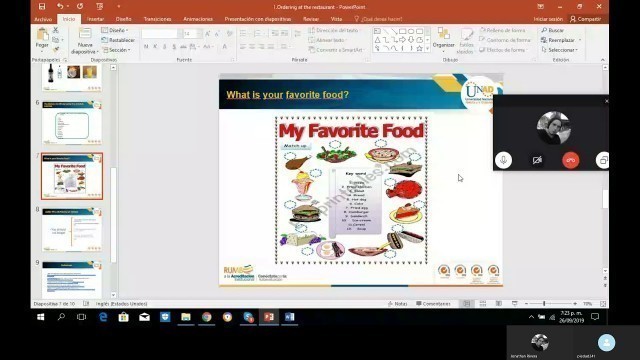Open the font size combo box

[192, 34]
